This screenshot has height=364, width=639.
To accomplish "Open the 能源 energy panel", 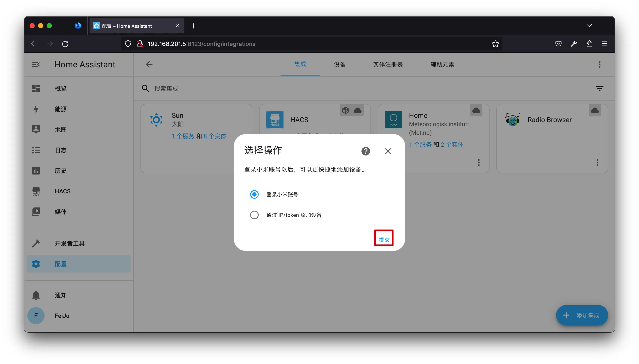I will 79,109.
